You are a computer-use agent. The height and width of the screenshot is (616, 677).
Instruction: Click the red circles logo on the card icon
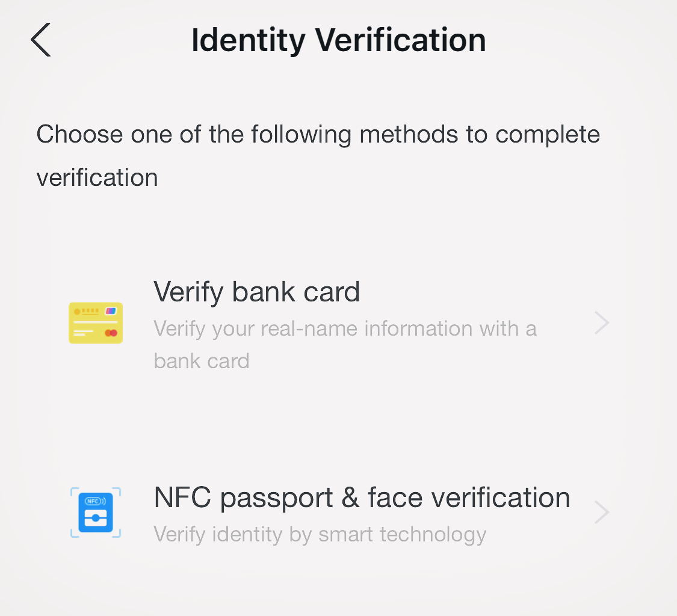[x=111, y=333]
